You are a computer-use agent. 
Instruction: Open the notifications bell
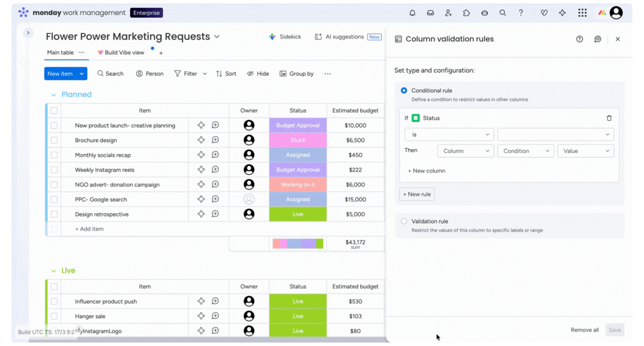click(412, 13)
